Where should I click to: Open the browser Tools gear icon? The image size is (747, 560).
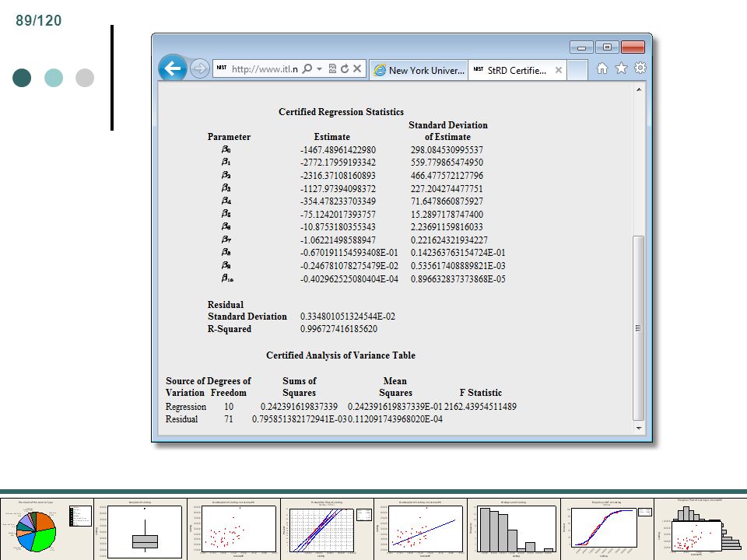tap(640, 68)
